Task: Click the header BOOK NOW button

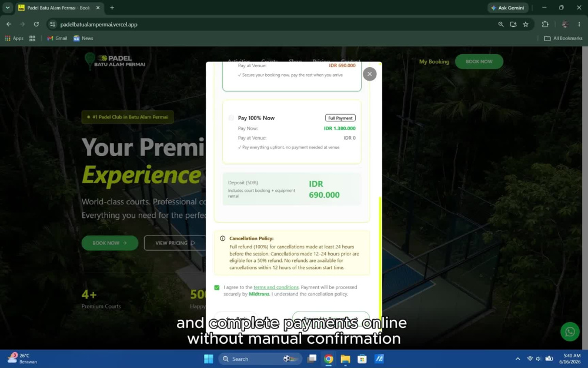Action: pos(479,62)
